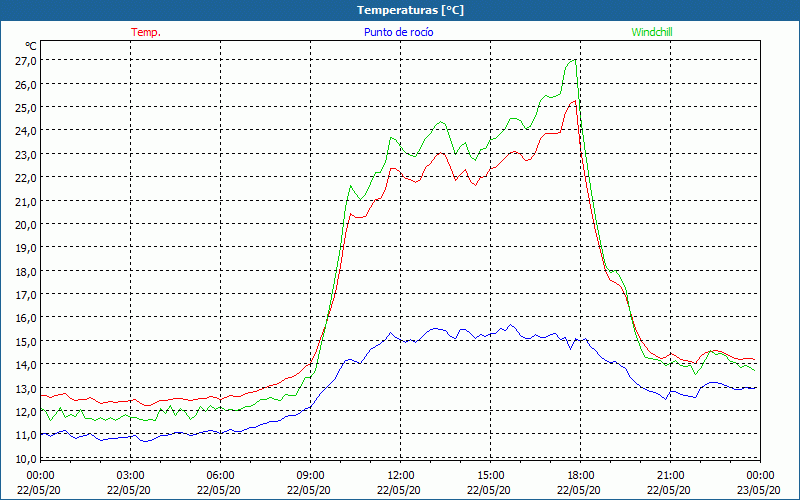Click the highest peak of red temperature curve
Image resolution: width=800 pixels, height=500 pixels.
(x=574, y=101)
